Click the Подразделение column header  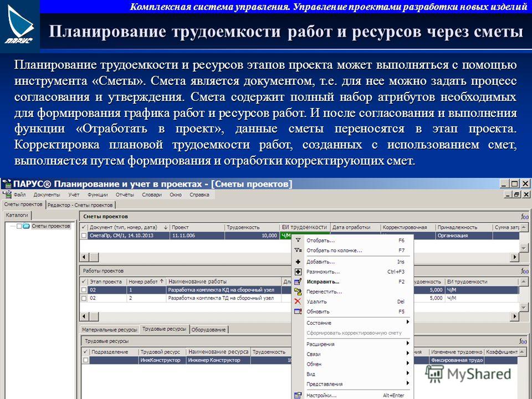coord(114,352)
